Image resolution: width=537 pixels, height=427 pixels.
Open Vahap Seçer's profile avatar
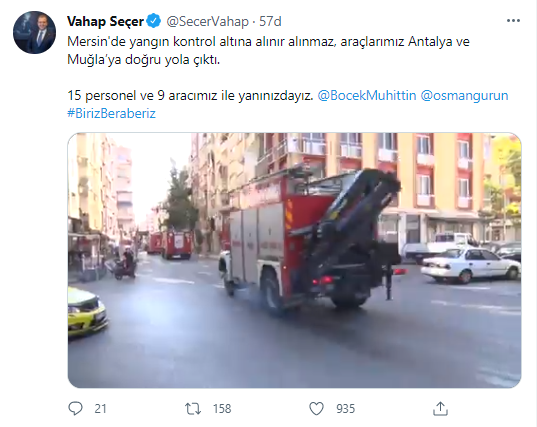pos(34,33)
